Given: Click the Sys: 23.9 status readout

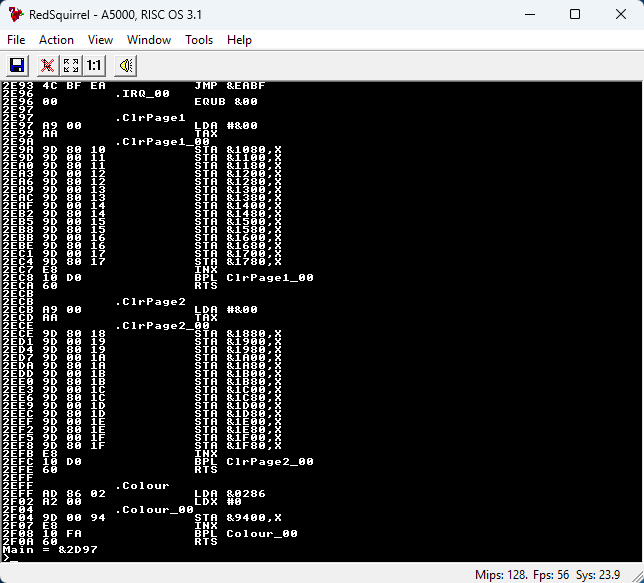Looking at the screenshot, I should 598,574.
